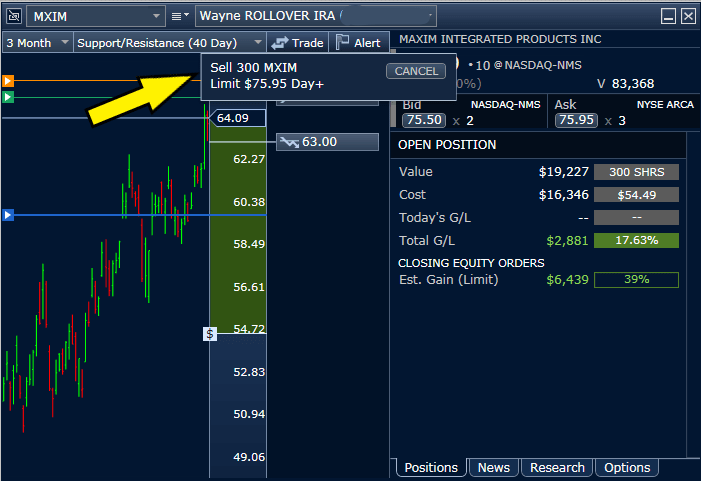Select the green arrow marker on chart
The width and height of the screenshot is (701, 481).
tap(8, 97)
